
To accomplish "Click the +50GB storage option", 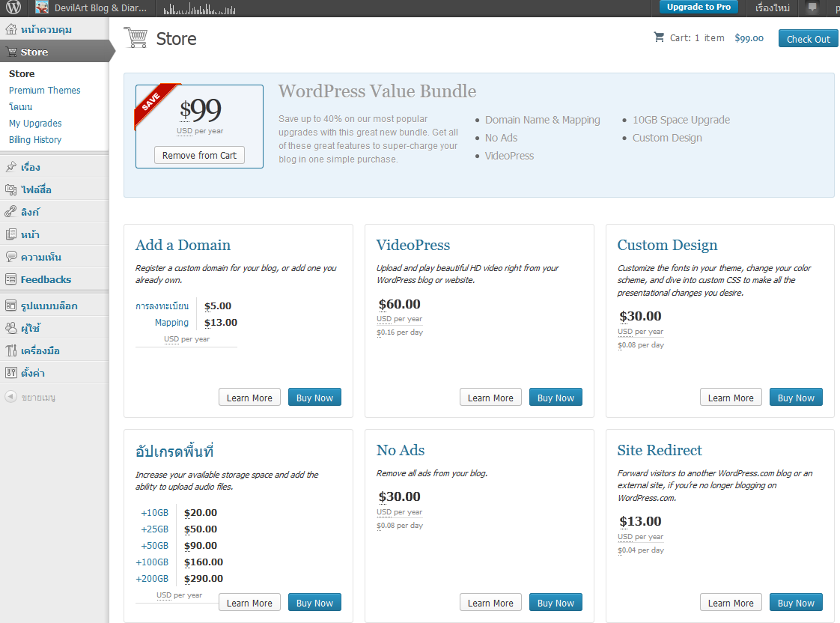I will click(154, 545).
